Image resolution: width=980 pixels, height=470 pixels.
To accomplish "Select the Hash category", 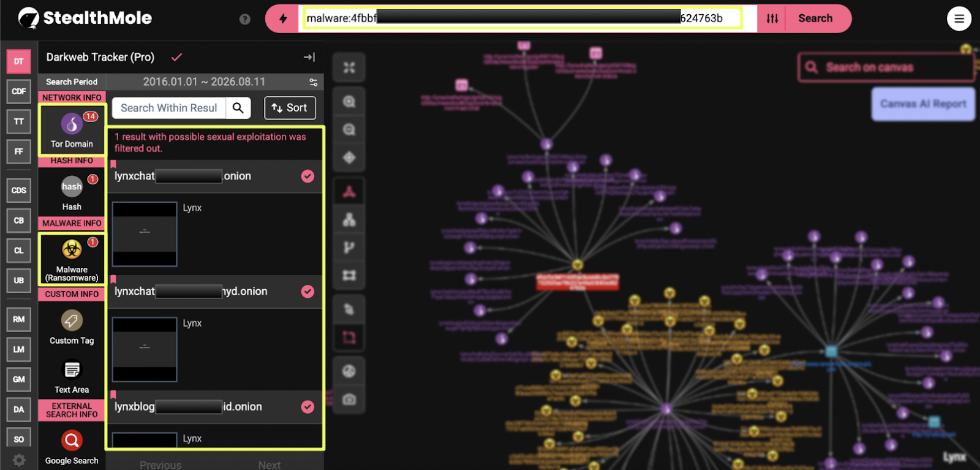I will (72, 192).
